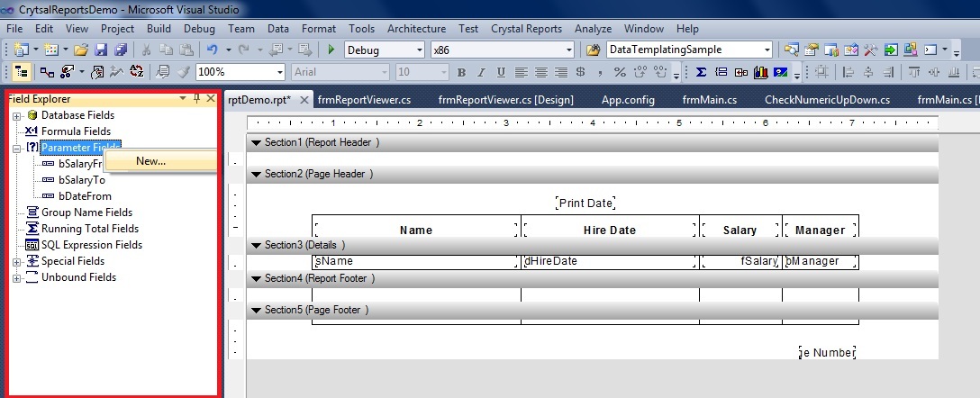This screenshot has height=398, width=980.
Task: Select the Print Date field in report
Action: click(x=585, y=204)
